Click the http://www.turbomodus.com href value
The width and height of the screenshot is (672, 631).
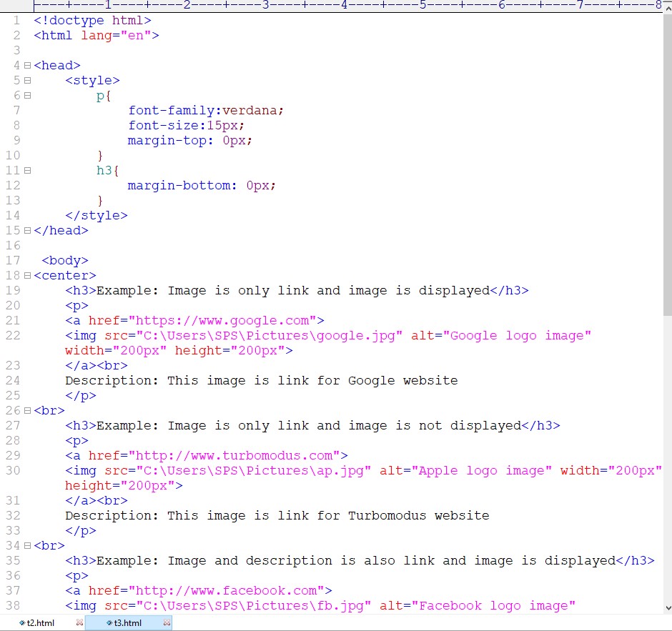click(234, 455)
